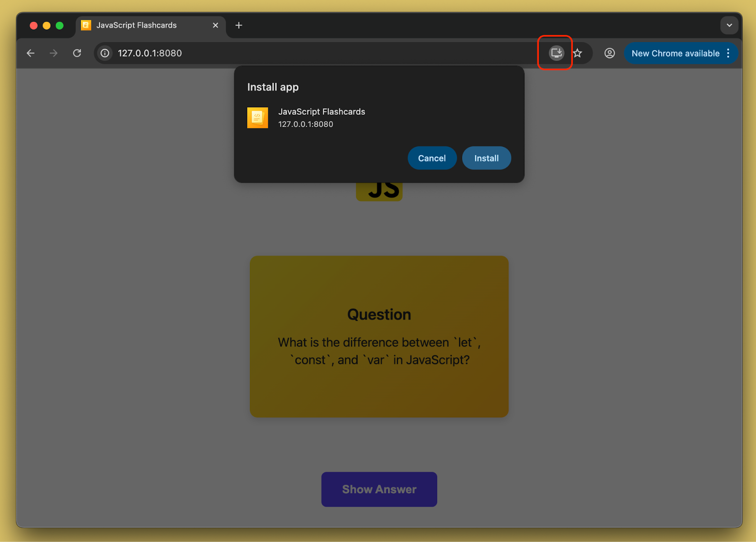Cancel the Install app dialog
The image size is (756, 542).
point(432,158)
